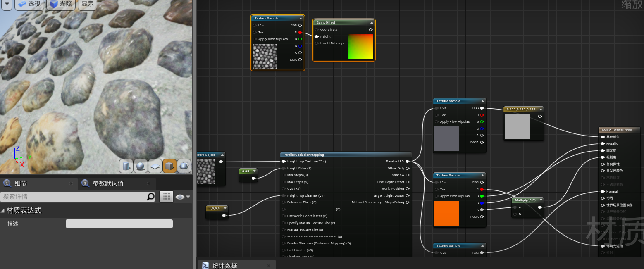The image size is (644, 269).
Task: Click the 粗糙度 roughness input pin
Action: click(603, 157)
